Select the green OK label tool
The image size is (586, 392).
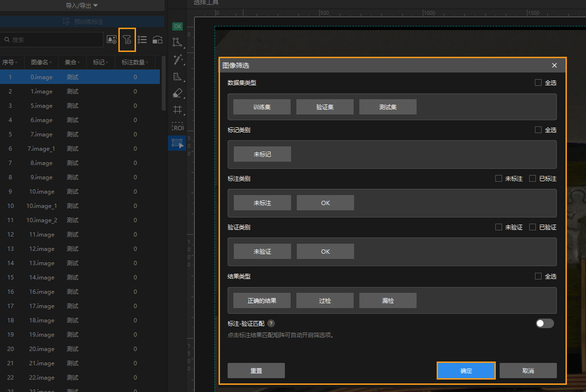pos(178,27)
